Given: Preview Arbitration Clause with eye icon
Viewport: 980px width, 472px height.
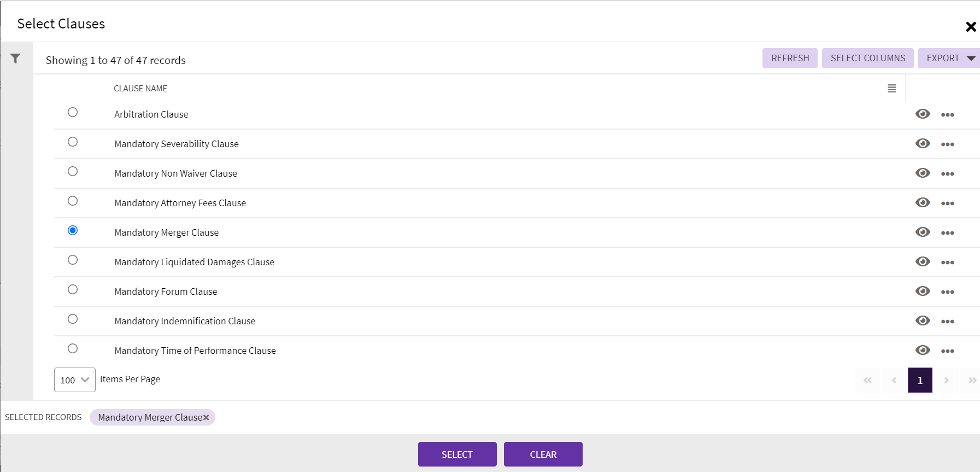Looking at the screenshot, I should pyautogui.click(x=923, y=114).
